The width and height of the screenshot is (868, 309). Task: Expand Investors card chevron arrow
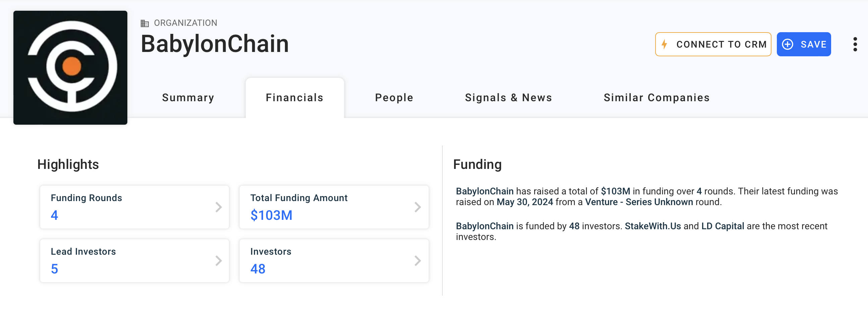[x=418, y=260]
